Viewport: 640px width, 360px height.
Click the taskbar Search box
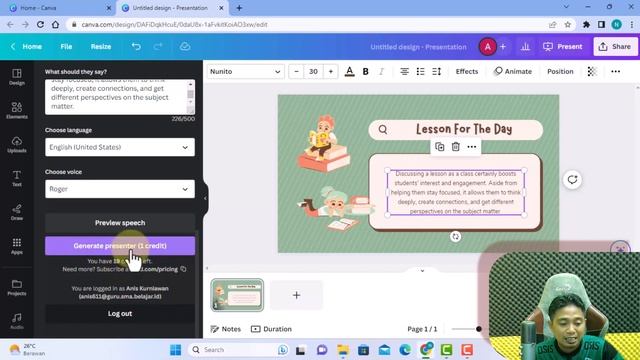point(237,350)
